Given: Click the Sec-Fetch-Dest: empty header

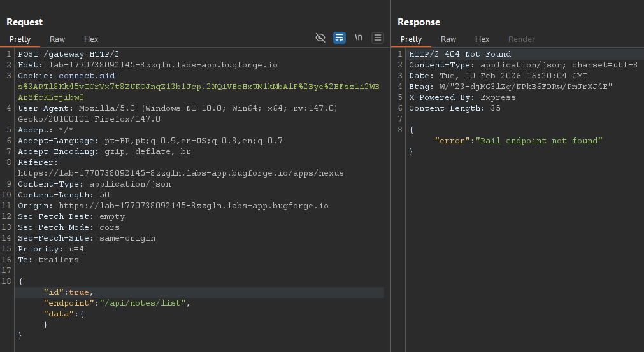Looking at the screenshot, I should pos(71,216).
